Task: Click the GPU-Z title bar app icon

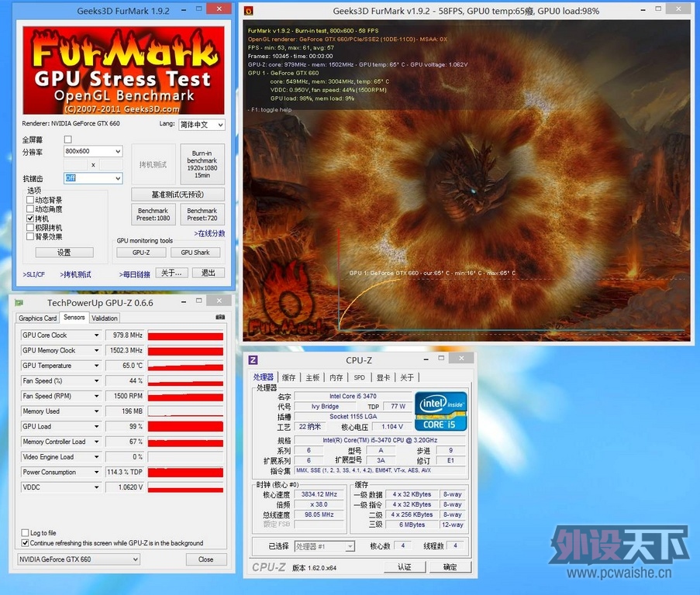Action: click(x=19, y=303)
